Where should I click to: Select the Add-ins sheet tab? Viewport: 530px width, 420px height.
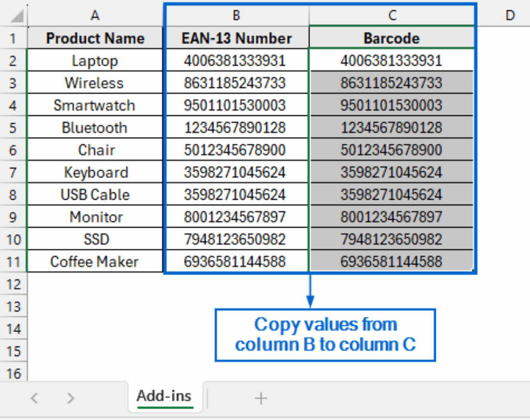pyautogui.click(x=165, y=396)
